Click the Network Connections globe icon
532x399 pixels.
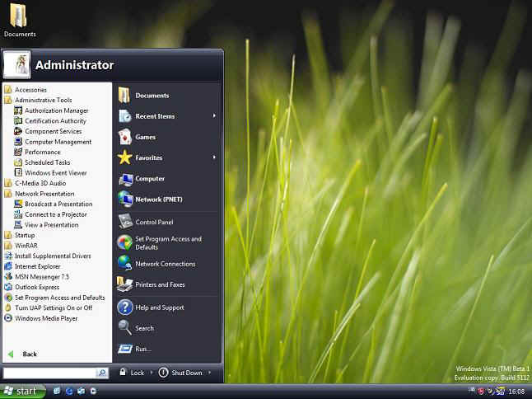tap(125, 263)
